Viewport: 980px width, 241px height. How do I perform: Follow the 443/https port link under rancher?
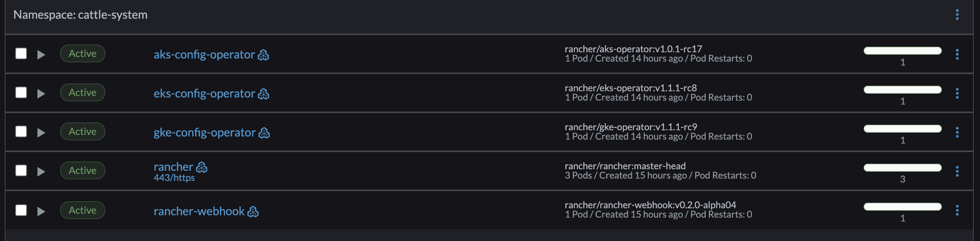[174, 179]
